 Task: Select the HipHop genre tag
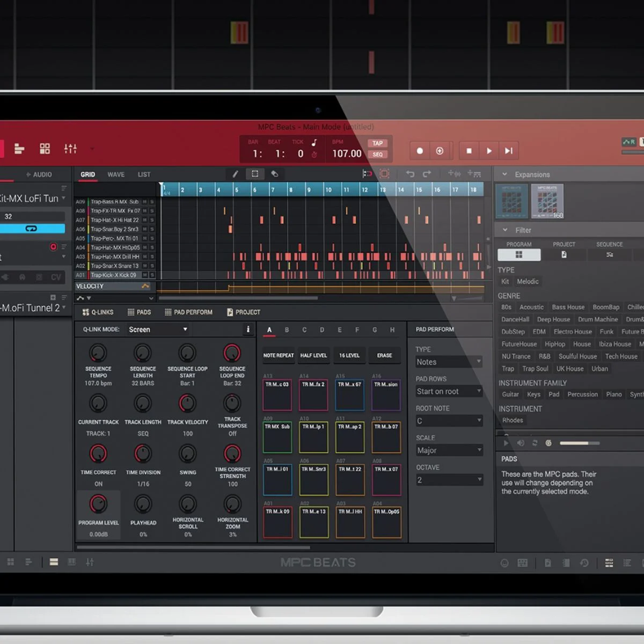point(554,344)
